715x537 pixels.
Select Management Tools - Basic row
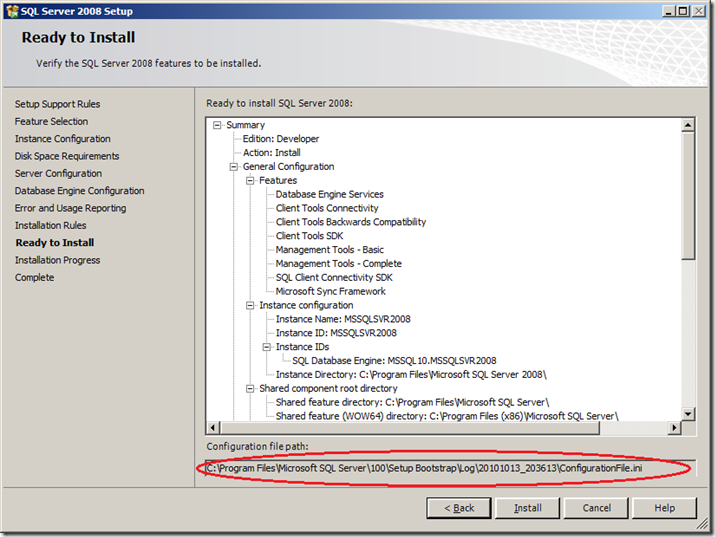click(x=330, y=250)
